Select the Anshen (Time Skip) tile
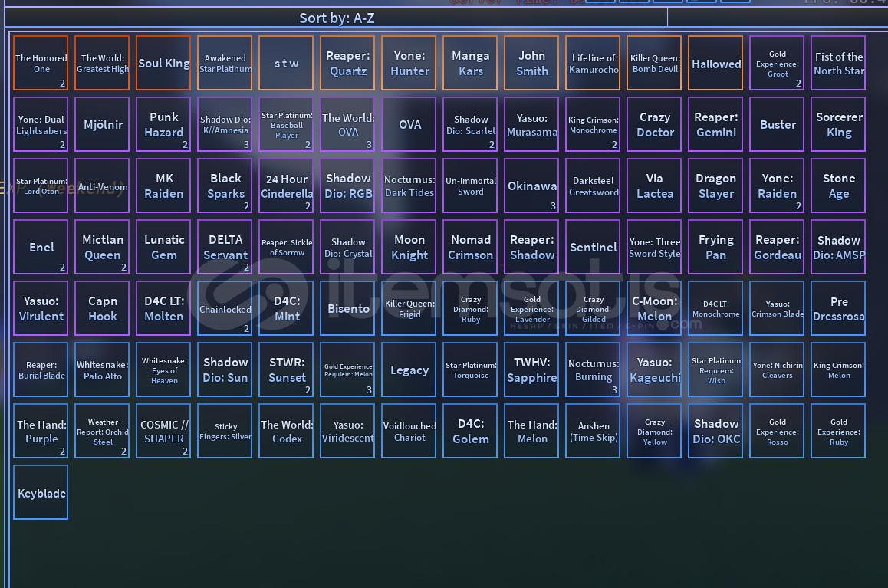The height and width of the screenshot is (588, 888). [593, 431]
